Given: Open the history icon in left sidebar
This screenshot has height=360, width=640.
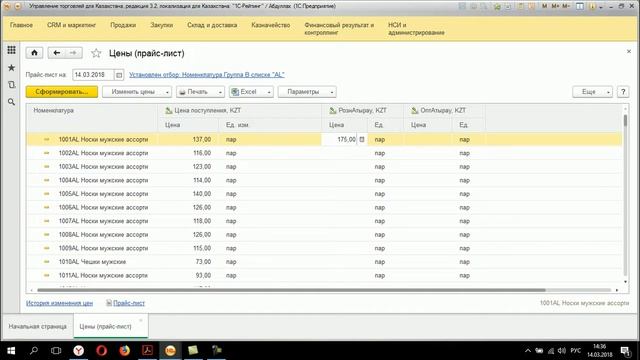Looking at the screenshot, I should 11,85.
